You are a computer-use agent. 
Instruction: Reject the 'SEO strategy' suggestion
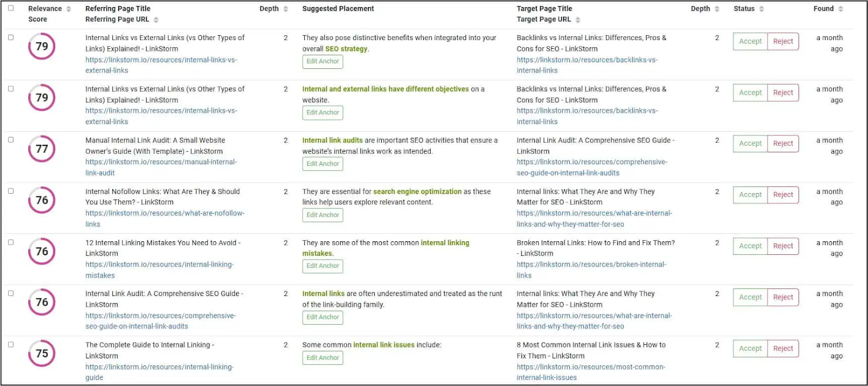(783, 41)
